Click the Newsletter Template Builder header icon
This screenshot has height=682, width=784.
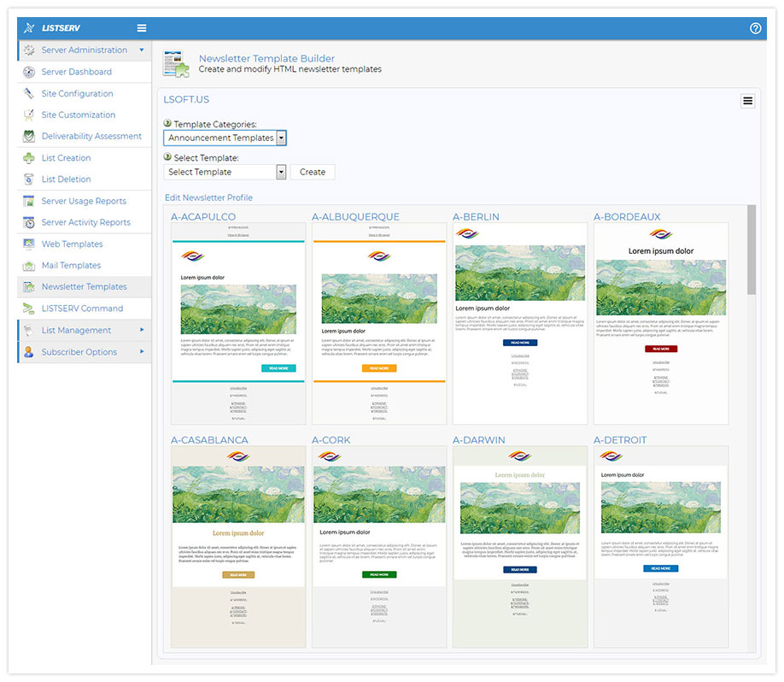[x=176, y=64]
